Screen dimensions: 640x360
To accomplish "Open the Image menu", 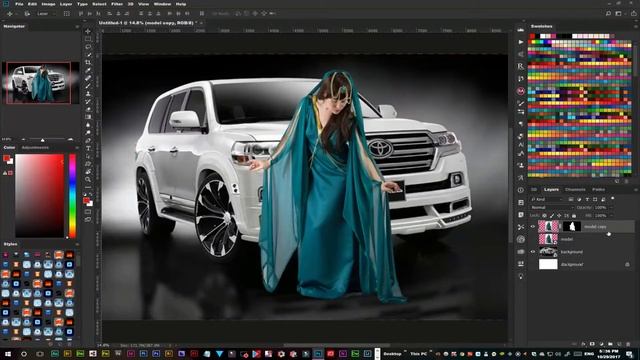I will click(x=48, y=4).
